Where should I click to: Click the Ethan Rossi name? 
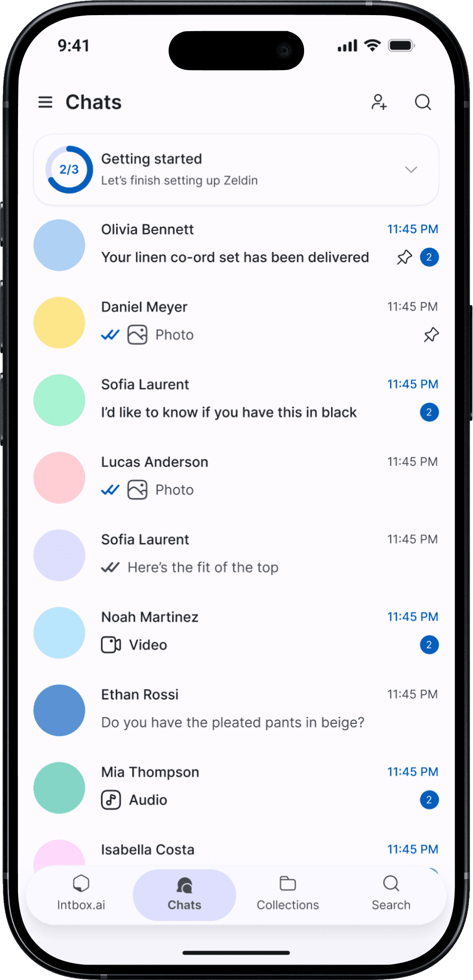click(140, 695)
